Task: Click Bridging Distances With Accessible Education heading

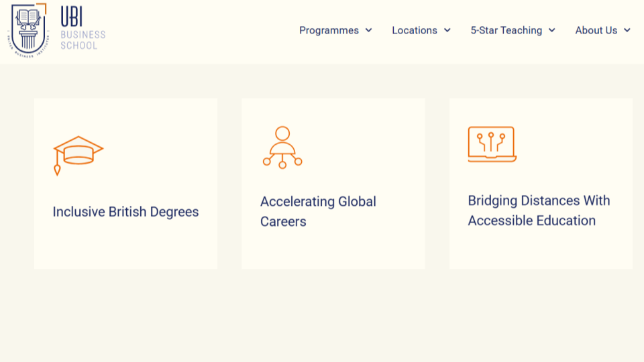Action: [539, 210]
